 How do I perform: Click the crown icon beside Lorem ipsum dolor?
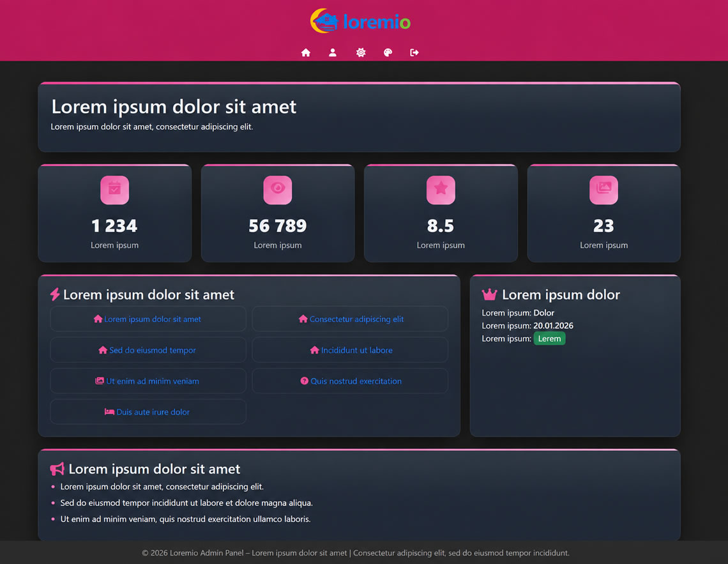click(x=489, y=294)
